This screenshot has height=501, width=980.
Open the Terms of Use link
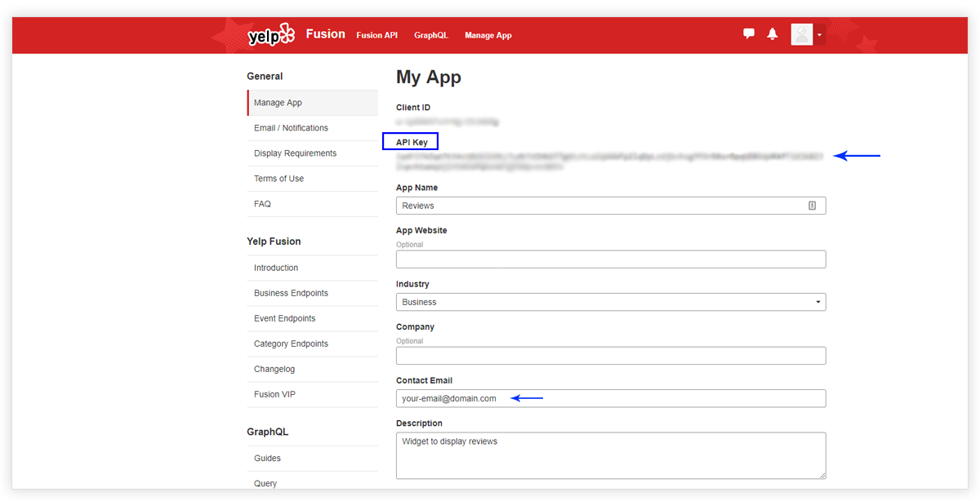pos(278,179)
